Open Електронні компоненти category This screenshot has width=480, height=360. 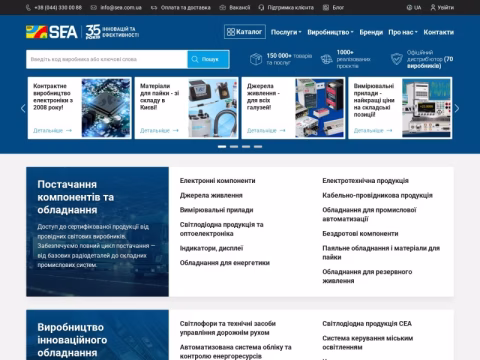[217, 181]
